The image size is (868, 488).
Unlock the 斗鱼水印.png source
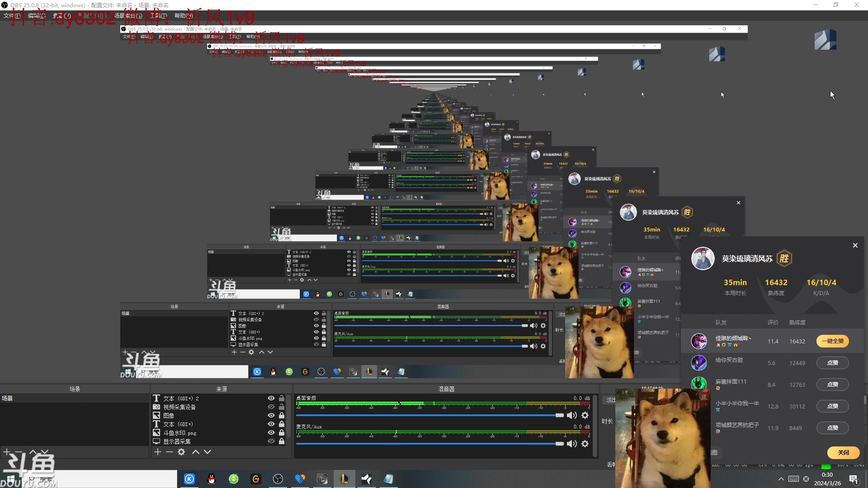(282, 432)
